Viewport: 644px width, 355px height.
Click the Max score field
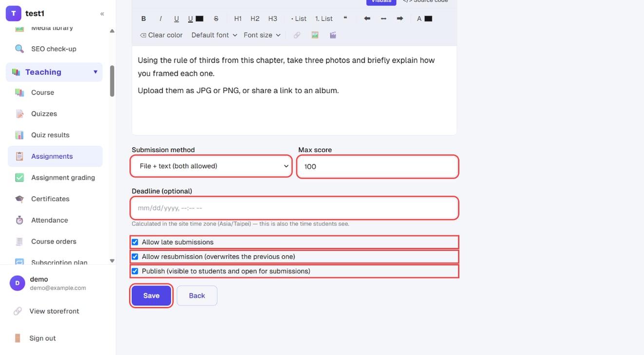tap(378, 167)
